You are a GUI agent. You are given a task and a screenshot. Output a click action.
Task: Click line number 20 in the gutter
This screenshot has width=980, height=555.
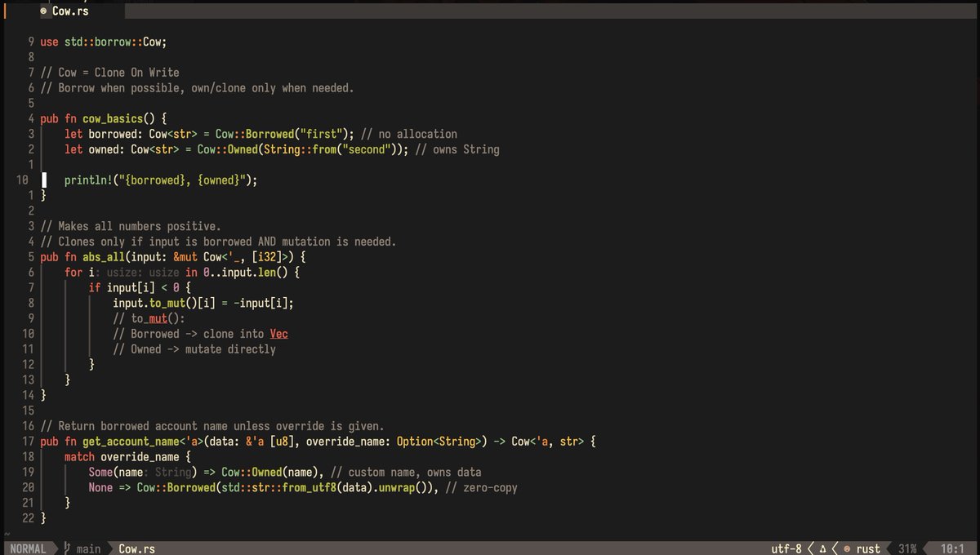pos(28,488)
